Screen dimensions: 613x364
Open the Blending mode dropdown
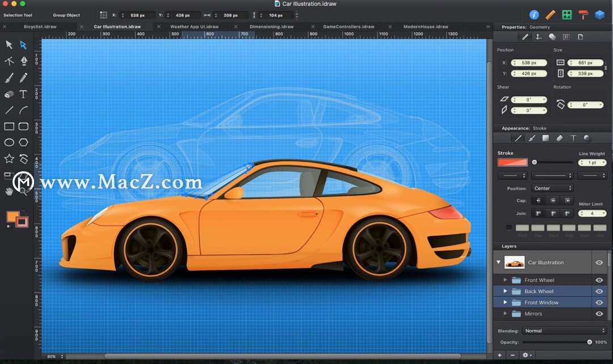tap(564, 331)
